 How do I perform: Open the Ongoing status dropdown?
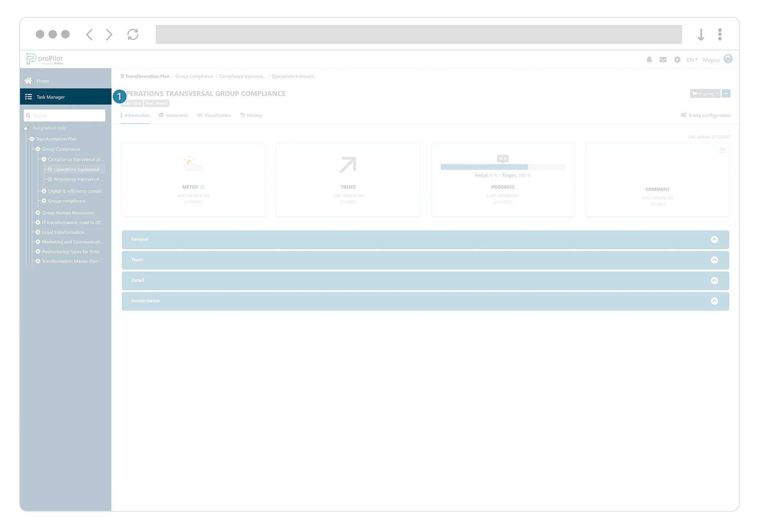pyautogui.click(x=705, y=93)
